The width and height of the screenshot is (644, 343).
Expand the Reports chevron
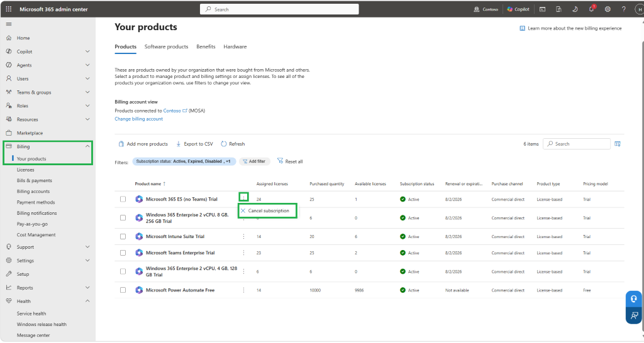[x=87, y=287]
